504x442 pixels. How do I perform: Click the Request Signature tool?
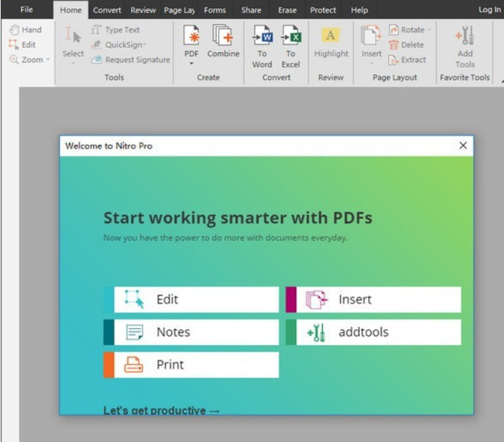point(130,60)
